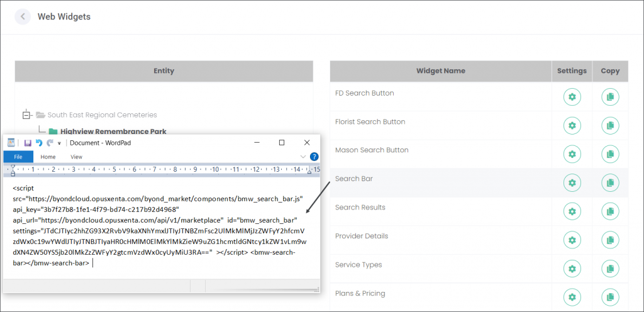Screen dimensions: 644x312
Task: Copy the Service Types widget code
Action: coord(610,269)
